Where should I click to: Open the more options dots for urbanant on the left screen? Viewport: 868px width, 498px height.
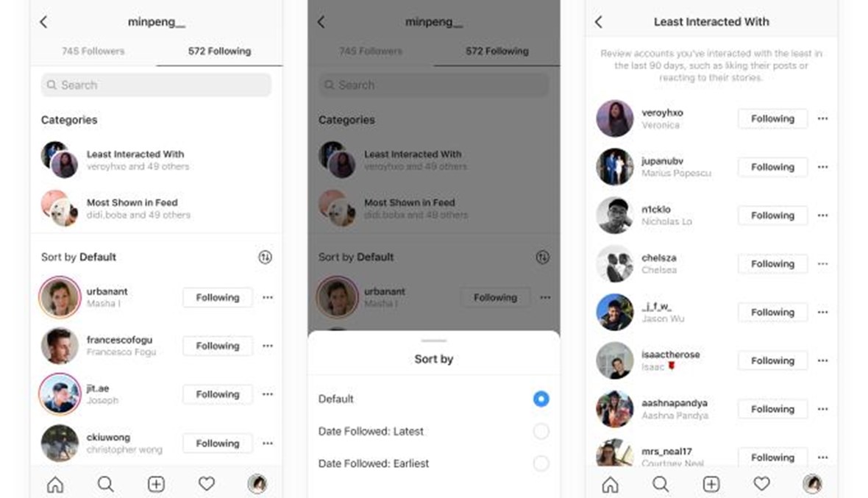(268, 298)
